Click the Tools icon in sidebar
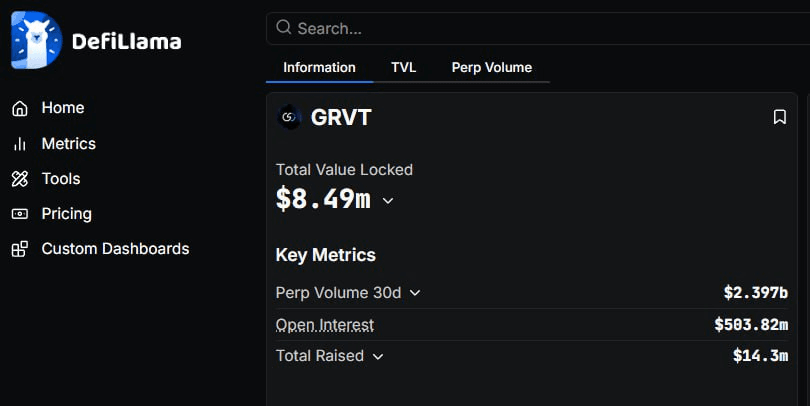This screenshot has height=406, width=810. pyautogui.click(x=20, y=179)
